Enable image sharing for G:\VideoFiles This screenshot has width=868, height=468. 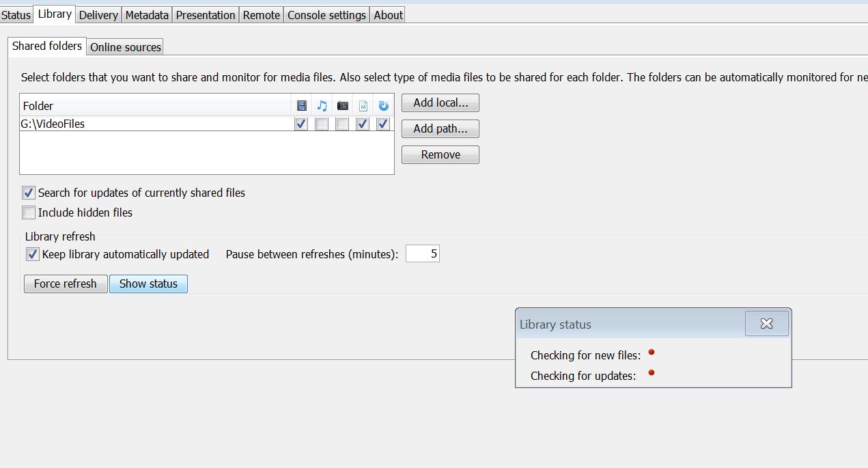[x=342, y=124]
